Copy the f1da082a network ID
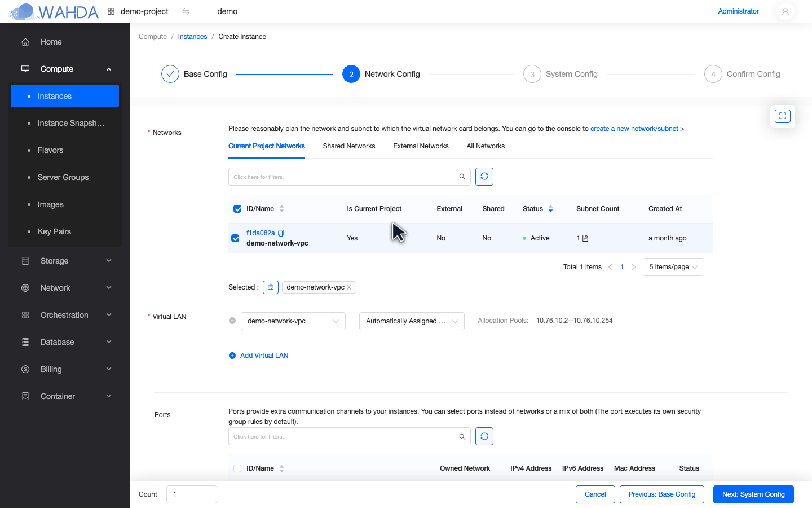This screenshot has width=812, height=508. [281, 233]
